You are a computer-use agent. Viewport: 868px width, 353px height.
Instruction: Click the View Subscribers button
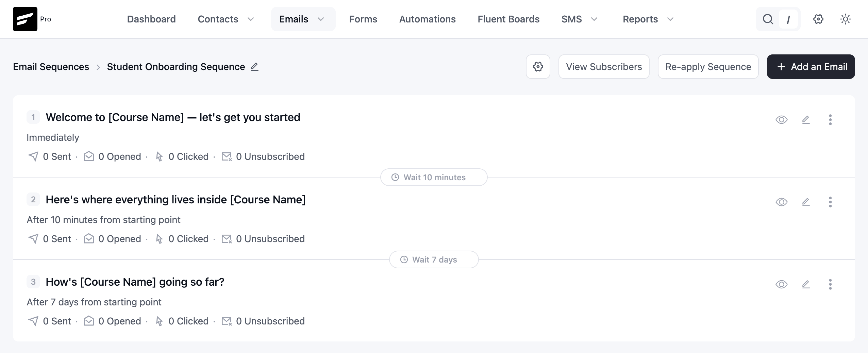pos(604,67)
